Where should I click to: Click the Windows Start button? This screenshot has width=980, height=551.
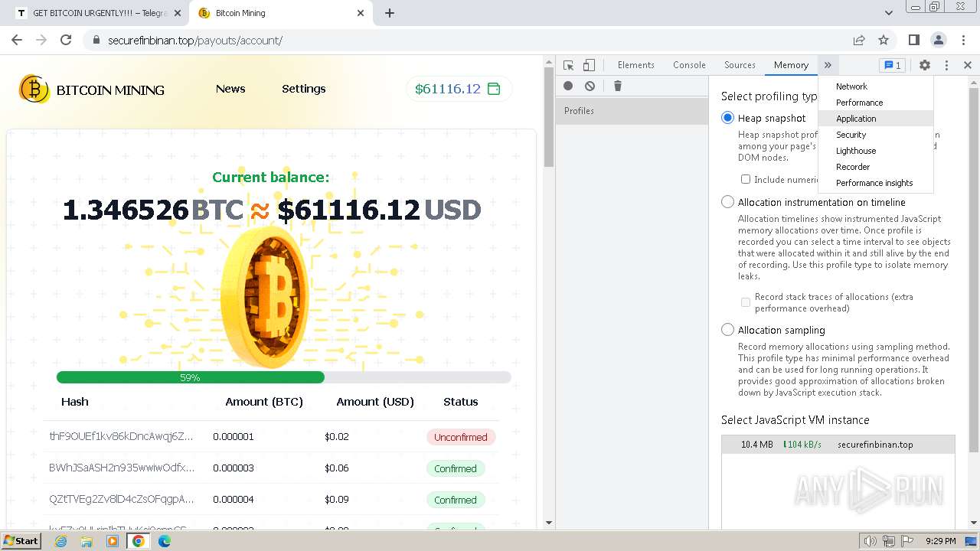click(x=21, y=541)
